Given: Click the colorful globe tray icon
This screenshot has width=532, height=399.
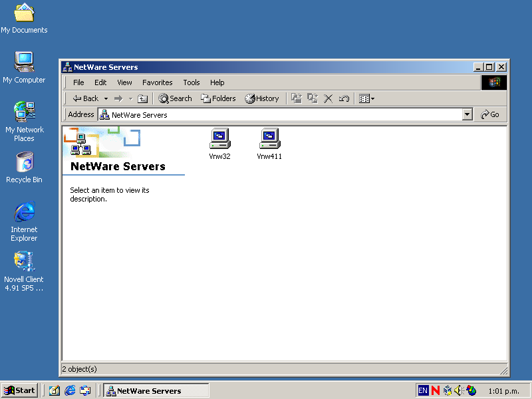Looking at the screenshot, I should tap(471, 390).
